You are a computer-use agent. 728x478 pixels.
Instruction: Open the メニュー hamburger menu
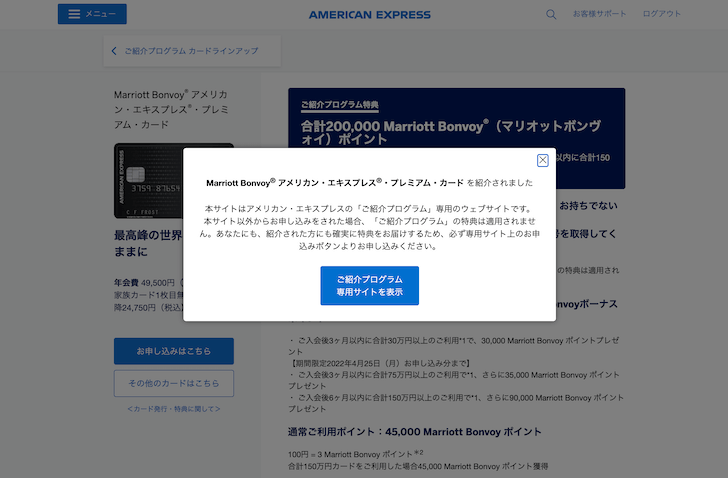pyautogui.click(x=92, y=14)
